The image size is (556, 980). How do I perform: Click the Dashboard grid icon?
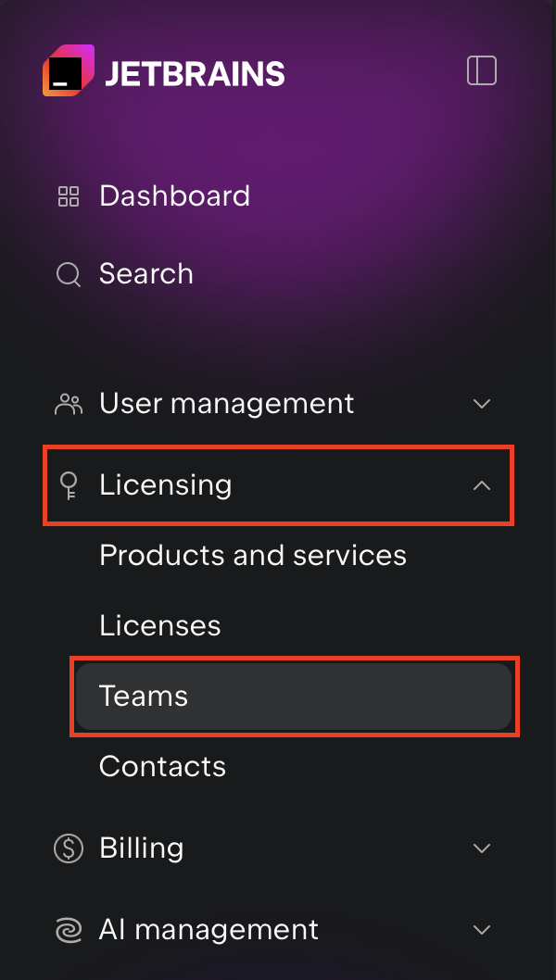tap(69, 196)
